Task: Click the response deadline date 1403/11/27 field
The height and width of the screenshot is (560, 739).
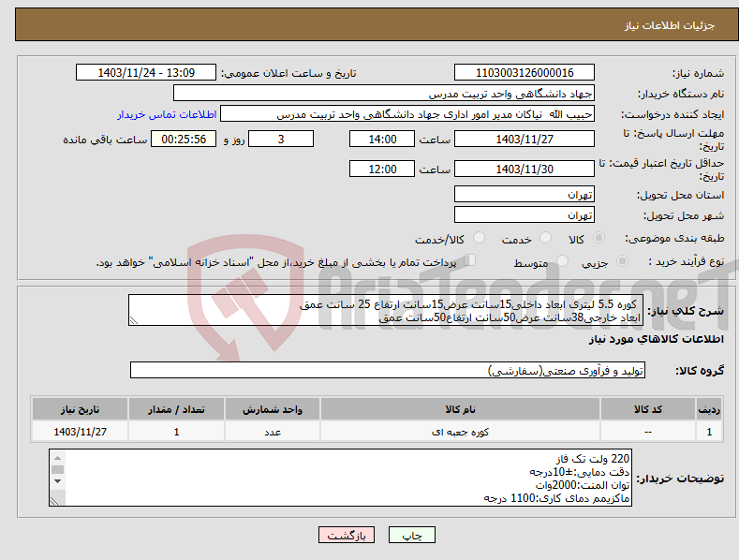Action: (525, 139)
